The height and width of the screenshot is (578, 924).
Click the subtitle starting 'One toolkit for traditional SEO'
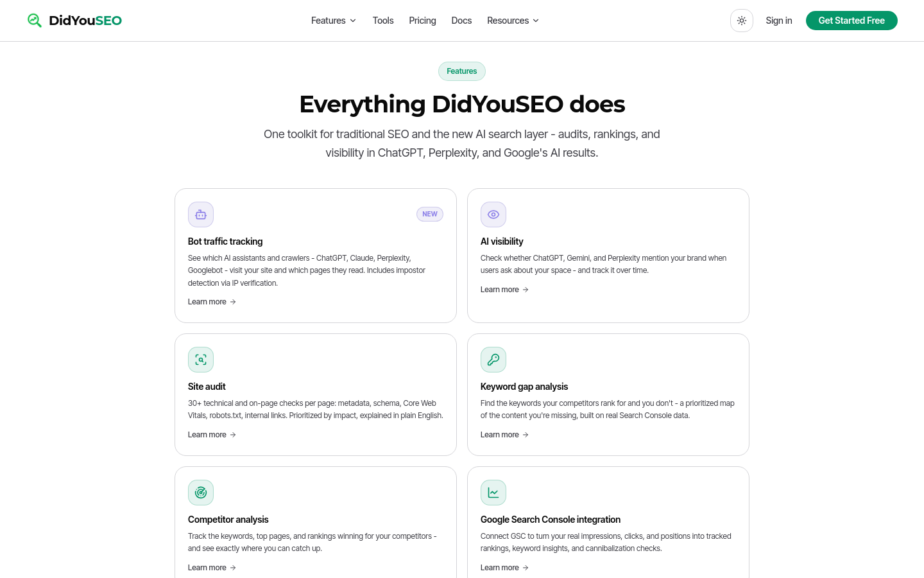pos(462,143)
